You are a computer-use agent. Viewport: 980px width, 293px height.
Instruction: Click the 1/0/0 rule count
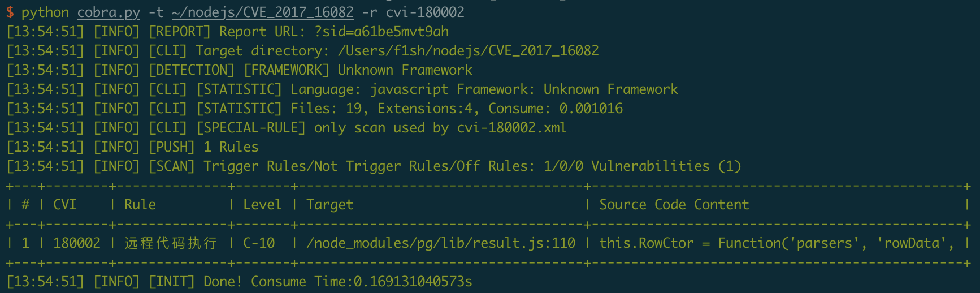[x=563, y=166]
